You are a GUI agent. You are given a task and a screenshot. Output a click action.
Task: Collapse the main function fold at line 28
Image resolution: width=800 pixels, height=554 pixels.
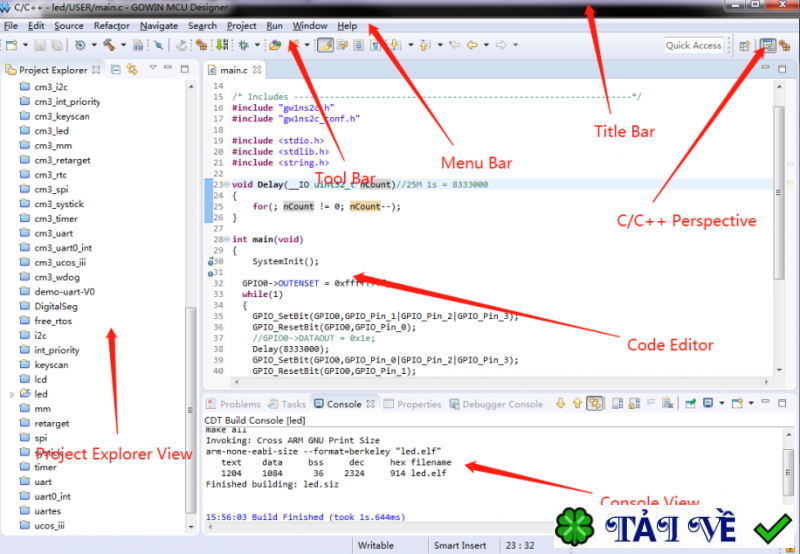[227, 239]
